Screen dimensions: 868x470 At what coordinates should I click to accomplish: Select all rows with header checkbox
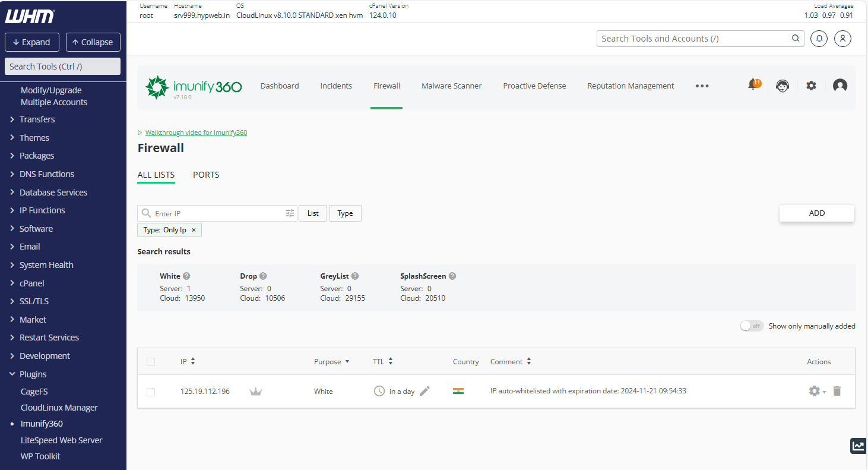point(151,361)
